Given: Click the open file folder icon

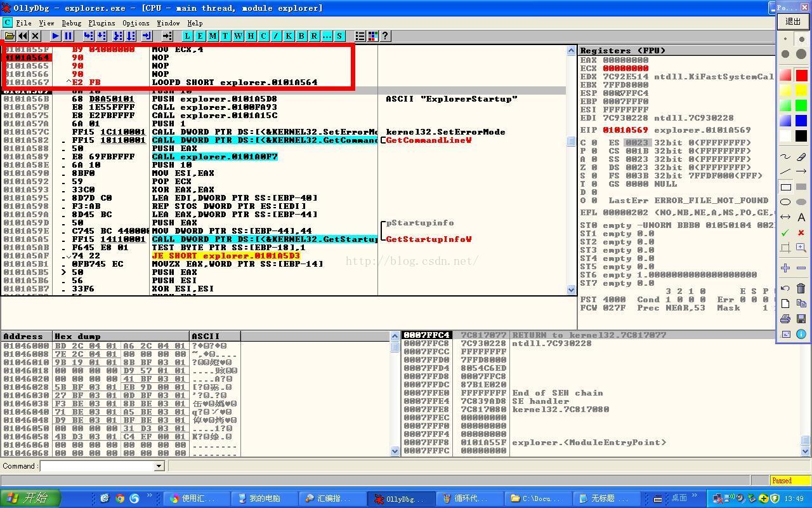Looking at the screenshot, I should (10, 36).
